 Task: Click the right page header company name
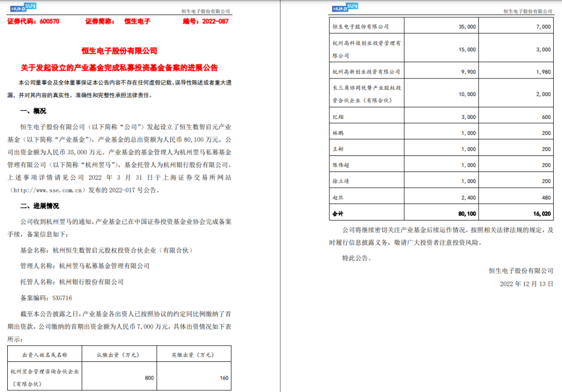[x=528, y=11]
